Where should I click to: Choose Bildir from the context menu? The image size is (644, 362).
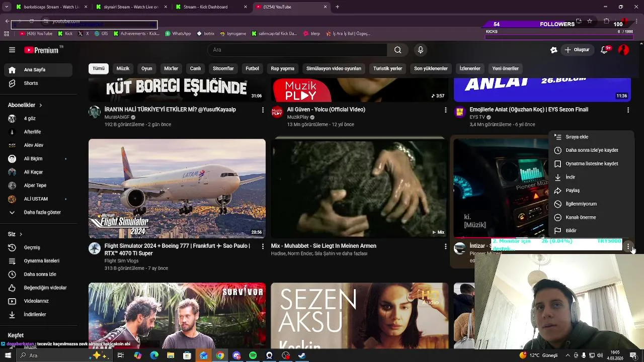[x=592, y=231]
